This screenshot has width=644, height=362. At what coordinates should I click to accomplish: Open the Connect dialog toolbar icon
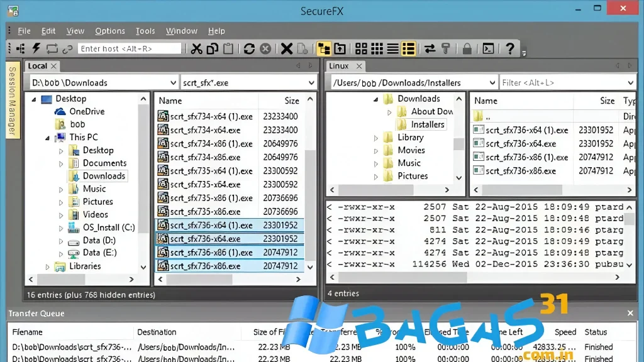[21, 49]
